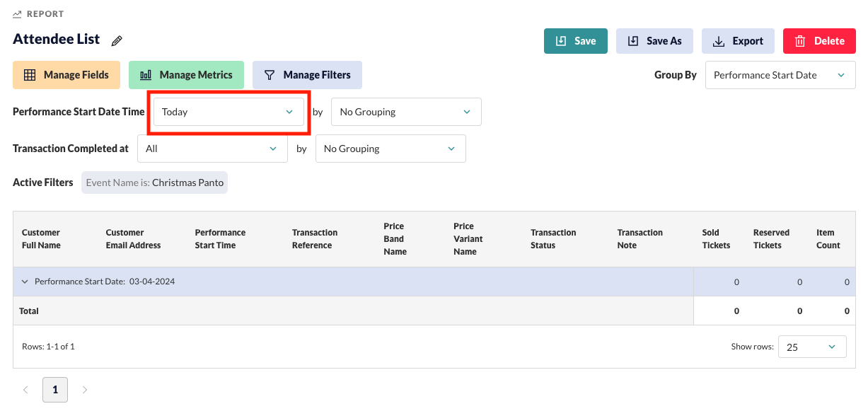
Task: Open the Performance Start Date Time 'Today' dropdown
Action: [228, 112]
